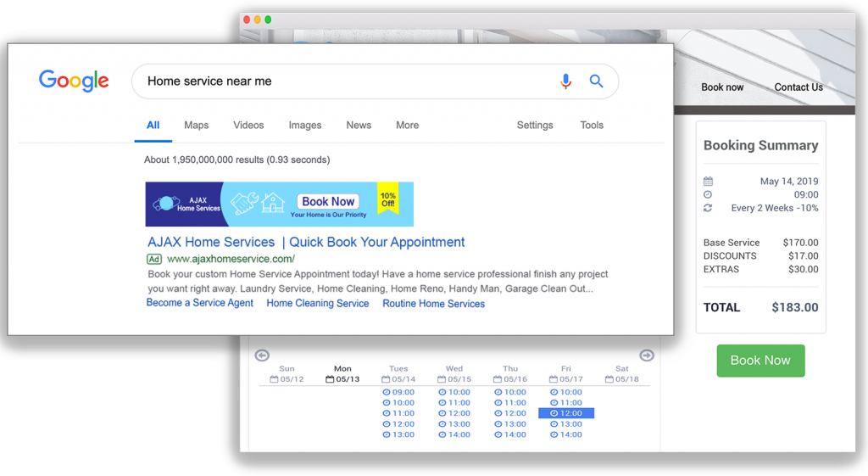Open the More search options dropdown
868x476 pixels.
click(407, 126)
